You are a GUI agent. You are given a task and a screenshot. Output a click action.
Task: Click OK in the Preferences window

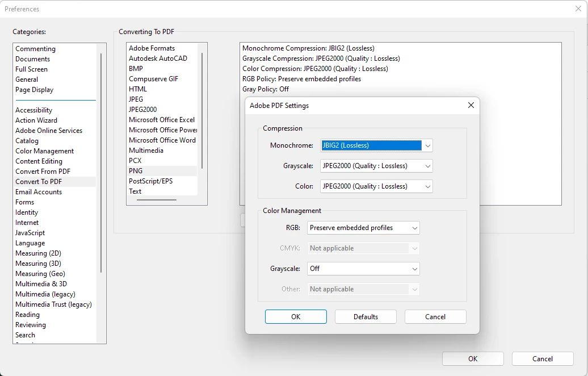coord(473,359)
